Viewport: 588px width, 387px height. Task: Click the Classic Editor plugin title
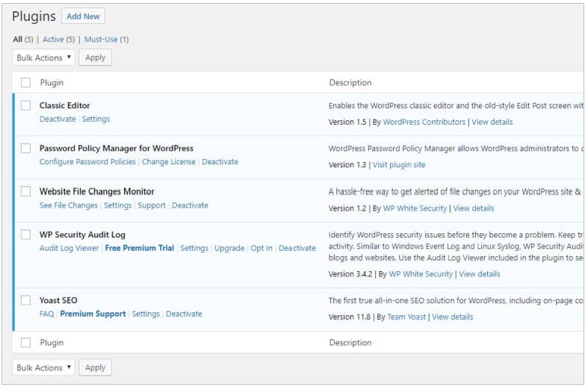[x=65, y=105]
